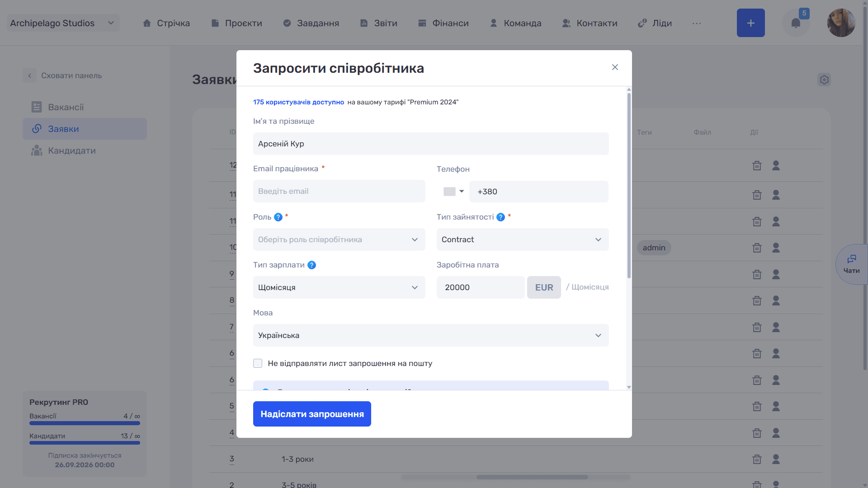Image resolution: width=868 pixels, height=488 pixels.
Task: Click the blue plus create button
Action: click(750, 23)
